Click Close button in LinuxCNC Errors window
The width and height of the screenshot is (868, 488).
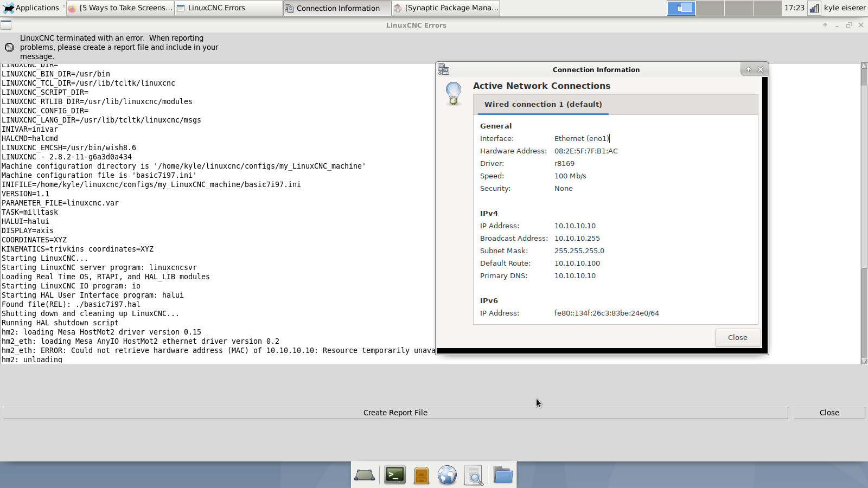pos(829,413)
